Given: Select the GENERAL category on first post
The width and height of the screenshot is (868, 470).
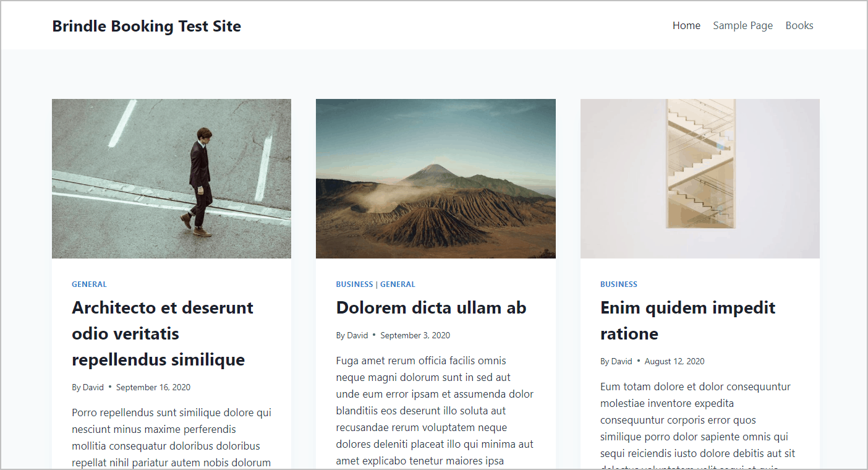Looking at the screenshot, I should click(89, 284).
